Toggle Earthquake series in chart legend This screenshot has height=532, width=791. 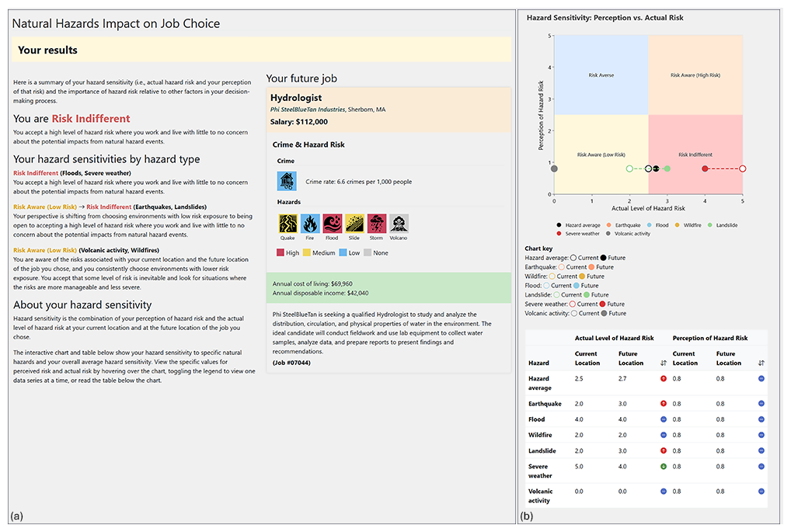pyautogui.click(x=622, y=225)
